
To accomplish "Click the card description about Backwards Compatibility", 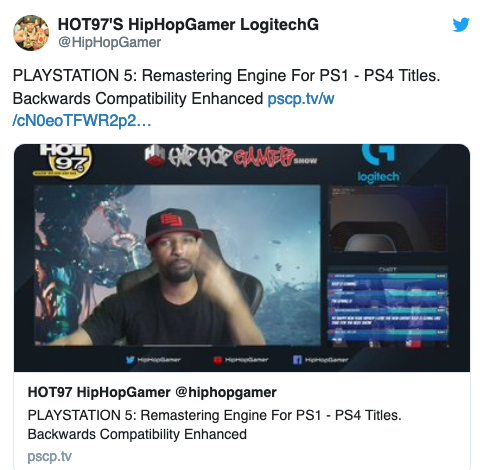I will click(x=214, y=425).
